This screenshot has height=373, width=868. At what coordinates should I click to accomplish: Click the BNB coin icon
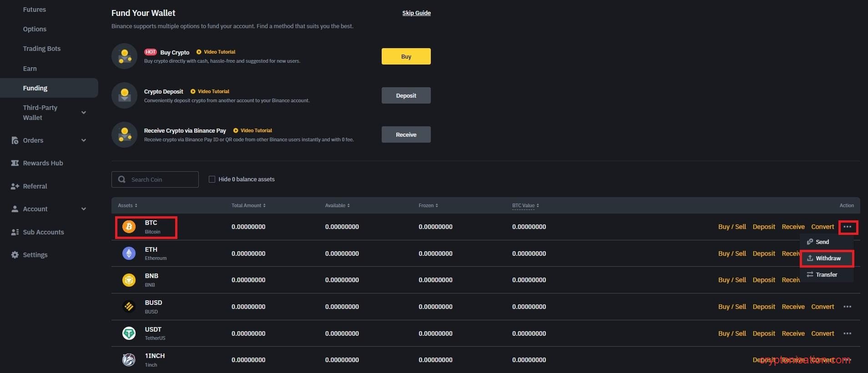click(129, 280)
